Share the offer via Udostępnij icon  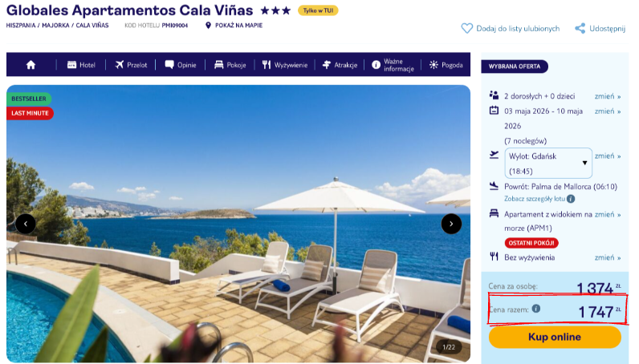580,29
